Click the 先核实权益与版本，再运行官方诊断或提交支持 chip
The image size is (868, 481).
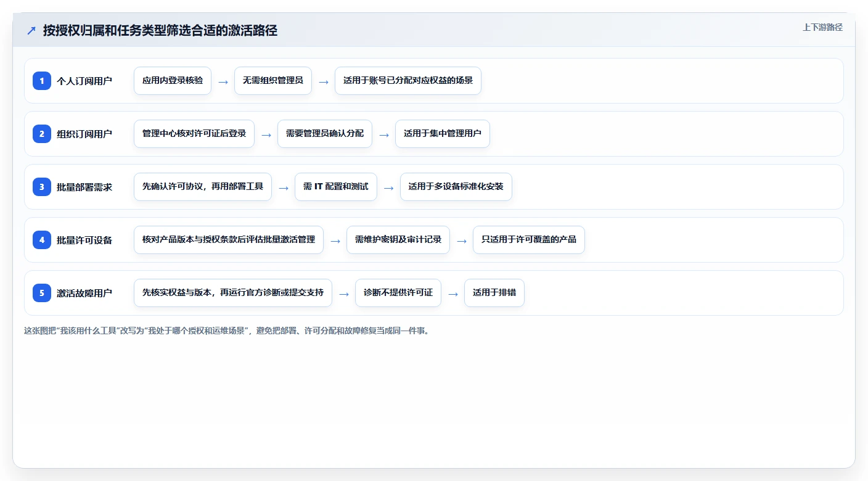(233, 293)
